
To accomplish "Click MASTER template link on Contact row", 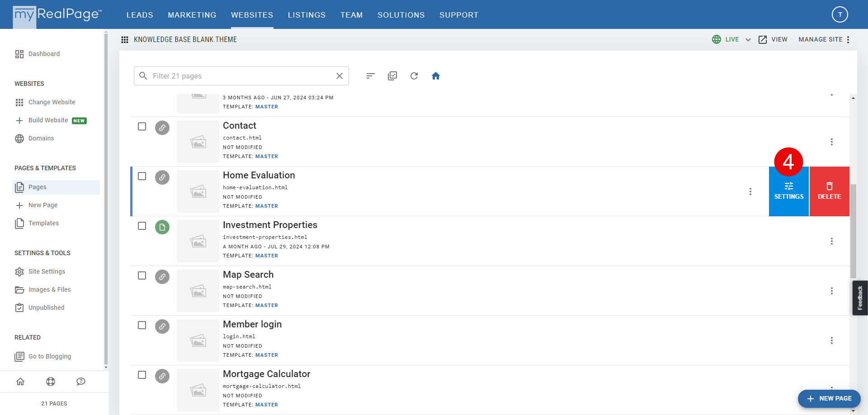I will click(267, 156).
